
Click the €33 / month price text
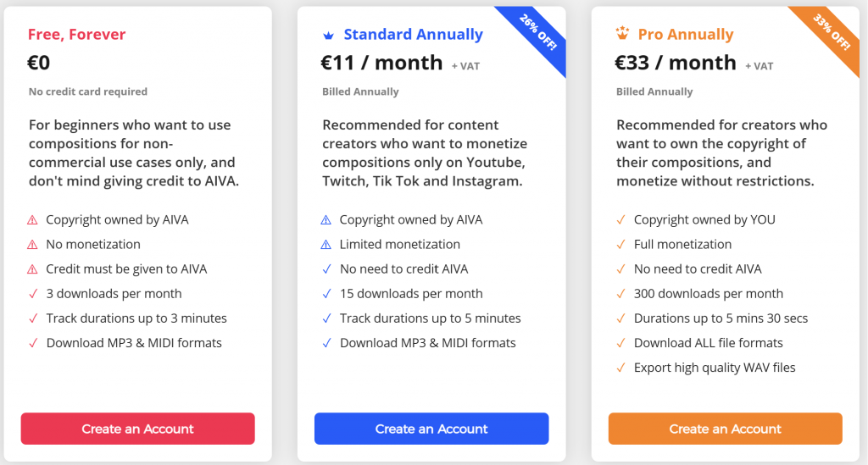click(676, 63)
